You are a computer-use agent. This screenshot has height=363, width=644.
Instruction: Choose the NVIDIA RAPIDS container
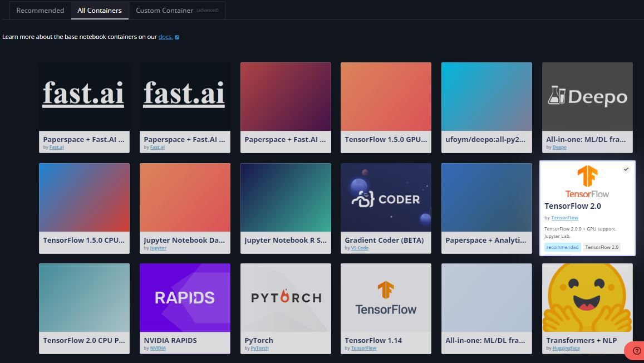[x=185, y=308]
